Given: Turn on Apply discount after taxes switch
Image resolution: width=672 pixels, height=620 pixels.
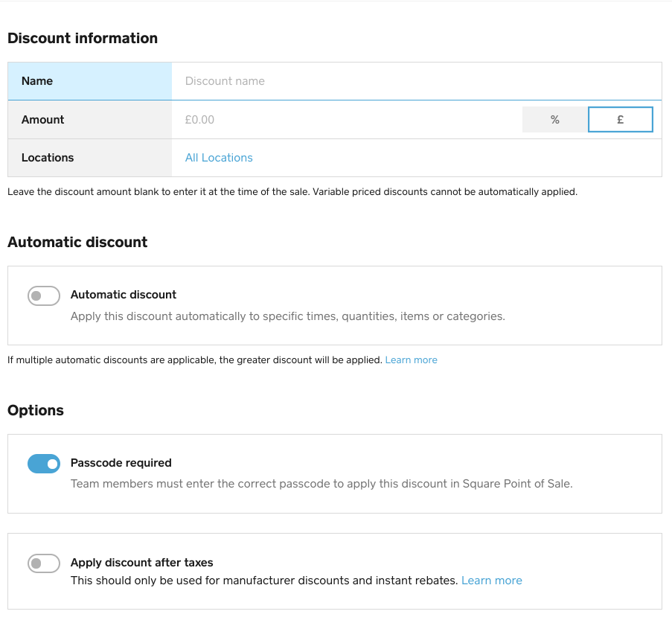Looking at the screenshot, I should [44, 563].
